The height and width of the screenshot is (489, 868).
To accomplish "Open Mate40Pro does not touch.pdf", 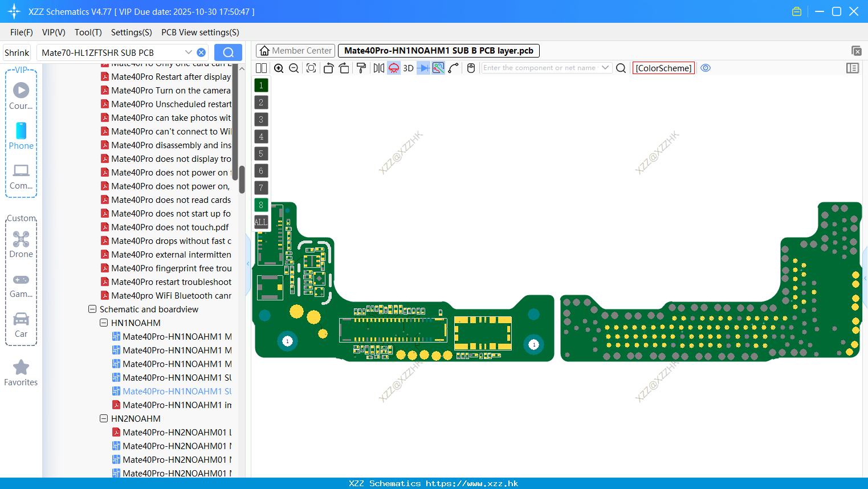I will [x=170, y=227].
